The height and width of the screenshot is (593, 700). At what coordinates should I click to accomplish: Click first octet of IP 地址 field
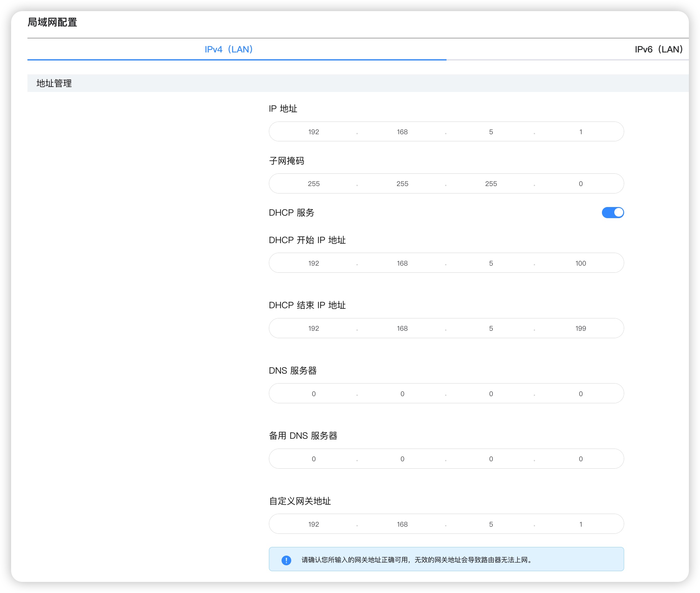[x=313, y=132]
